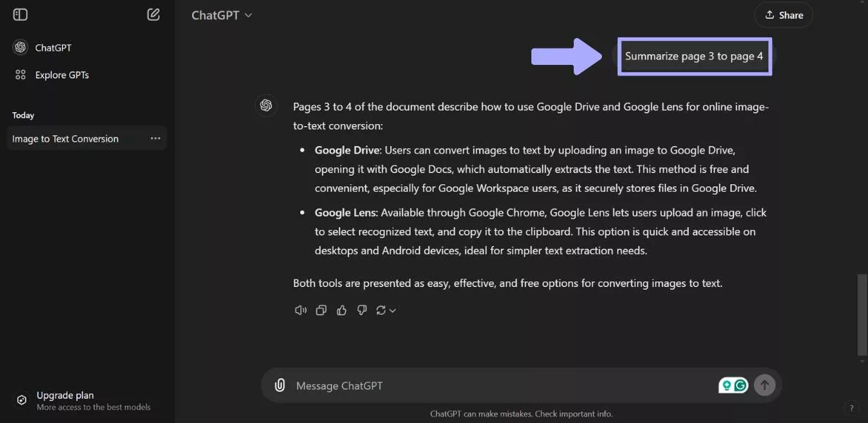Give the response a thumbs up
The width and height of the screenshot is (868, 423).
point(342,310)
